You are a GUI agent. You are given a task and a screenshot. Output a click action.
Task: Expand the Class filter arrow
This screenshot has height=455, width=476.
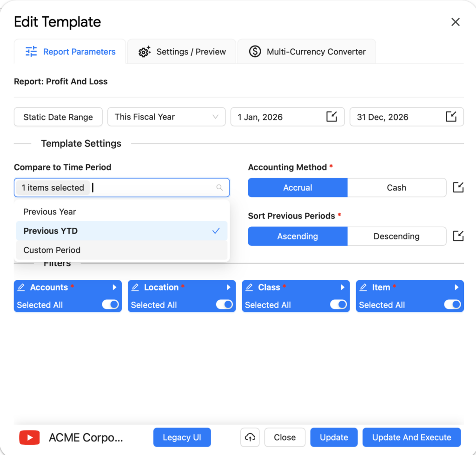click(343, 287)
